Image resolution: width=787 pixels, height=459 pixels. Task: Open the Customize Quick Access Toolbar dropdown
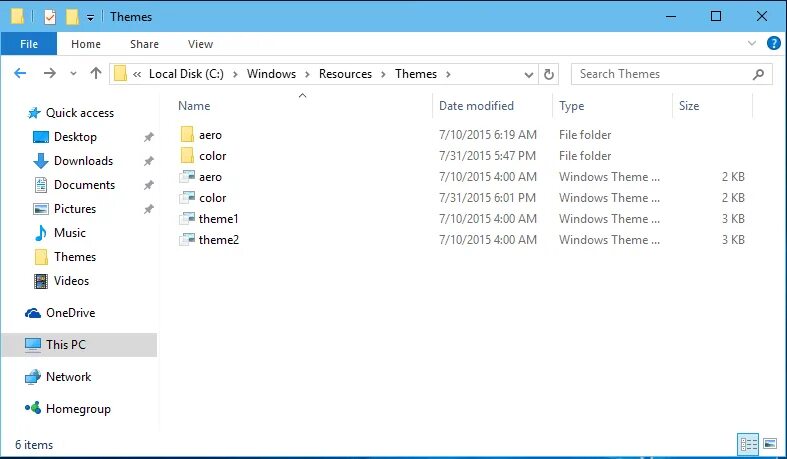click(90, 18)
